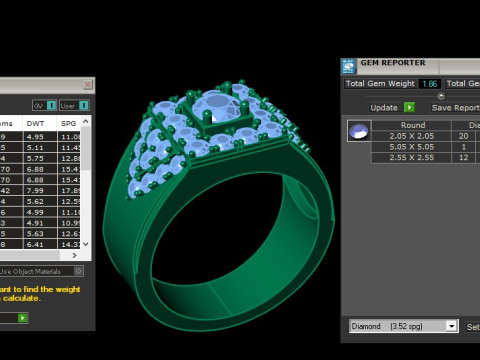The image size is (480, 360).
Task: Click the DWT value 4.95
Action: coord(35,137)
